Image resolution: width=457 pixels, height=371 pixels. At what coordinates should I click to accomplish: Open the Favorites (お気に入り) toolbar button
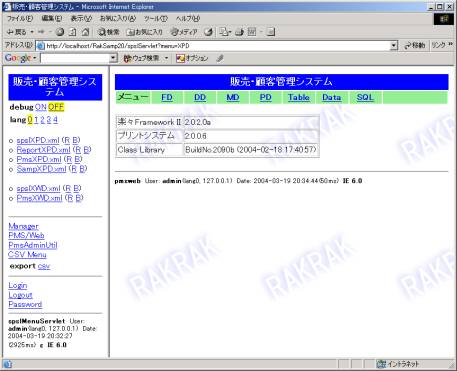pos(145,32)
